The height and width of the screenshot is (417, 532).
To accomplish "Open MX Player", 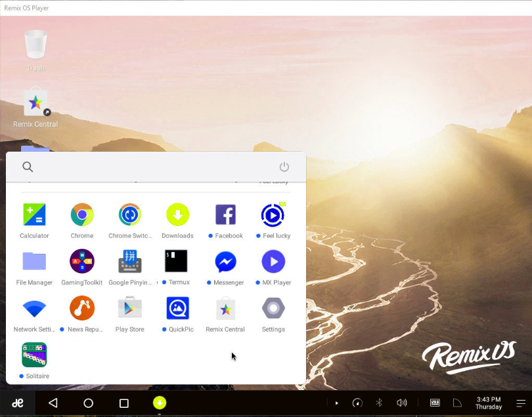I will point(273,261).
